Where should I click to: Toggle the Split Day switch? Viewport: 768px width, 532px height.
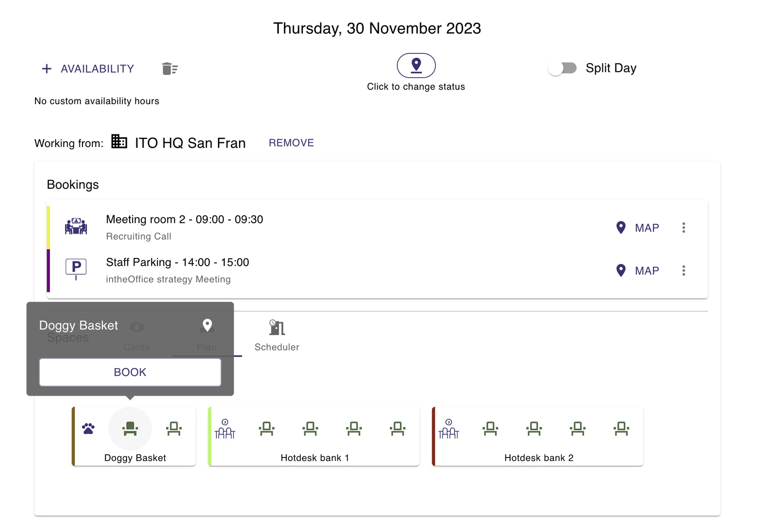coord(563,68)
